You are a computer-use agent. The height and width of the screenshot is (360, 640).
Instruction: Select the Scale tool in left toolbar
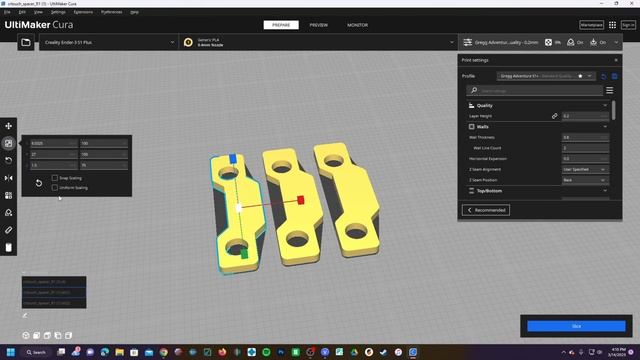(8, 143)
